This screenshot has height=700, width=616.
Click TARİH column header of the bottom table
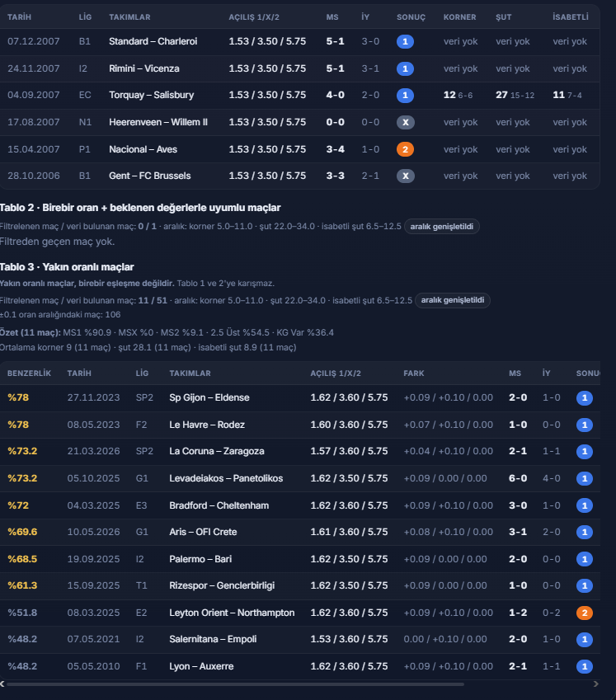click(x=79, y=373)
